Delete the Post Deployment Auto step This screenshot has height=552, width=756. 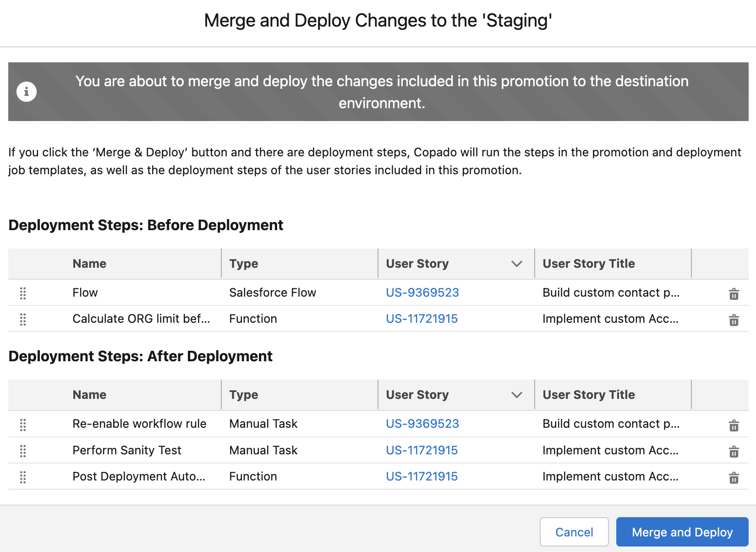coord(734,477)
